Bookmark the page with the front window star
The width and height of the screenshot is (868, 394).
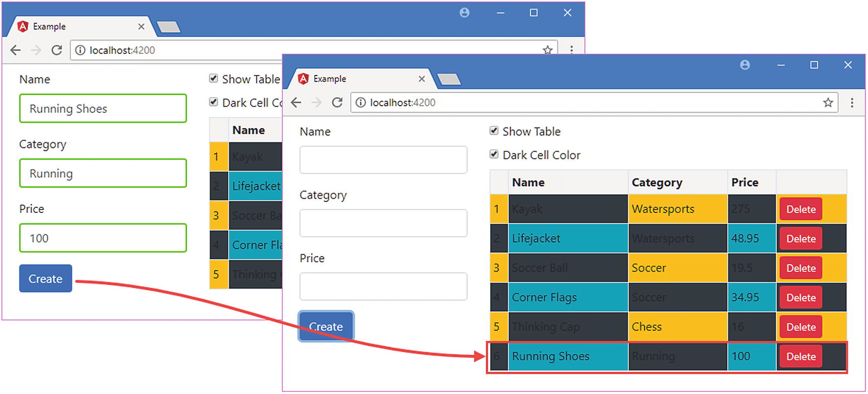click(x=828, y=103)
